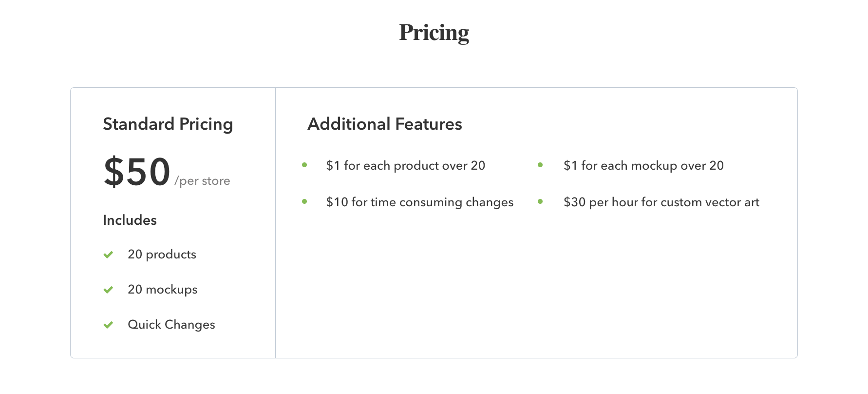Click the checkmark beside 20 mockups
868x394 pixels.
click(x=108, y=290)
